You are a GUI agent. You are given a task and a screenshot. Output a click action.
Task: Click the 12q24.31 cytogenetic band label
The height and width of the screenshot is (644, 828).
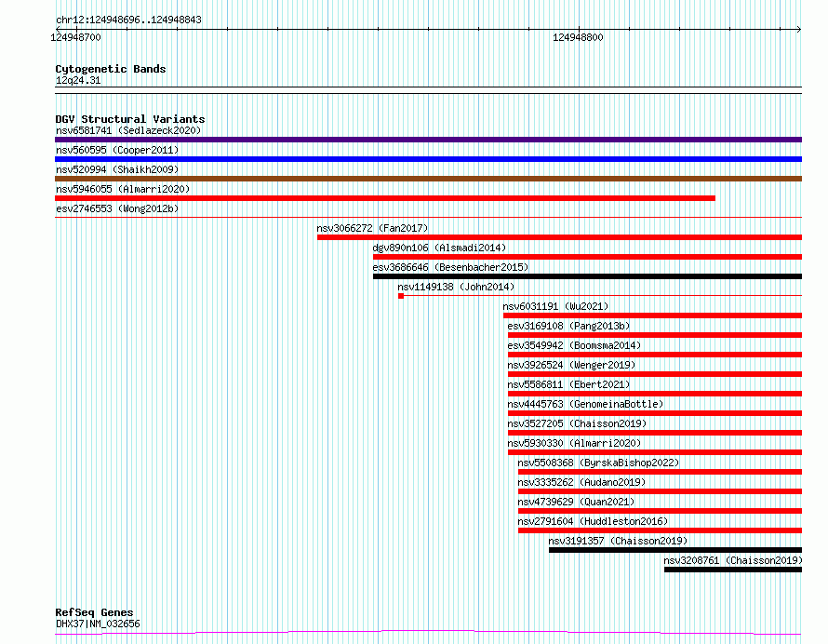78,80
